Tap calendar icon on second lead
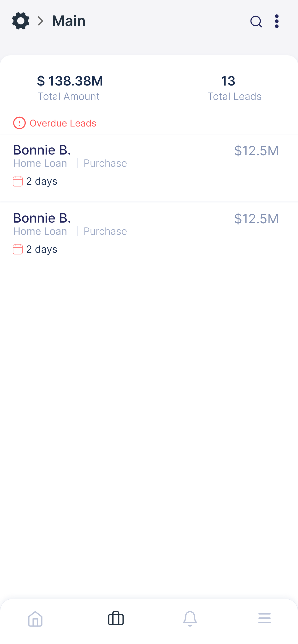 tap(18, 249)
